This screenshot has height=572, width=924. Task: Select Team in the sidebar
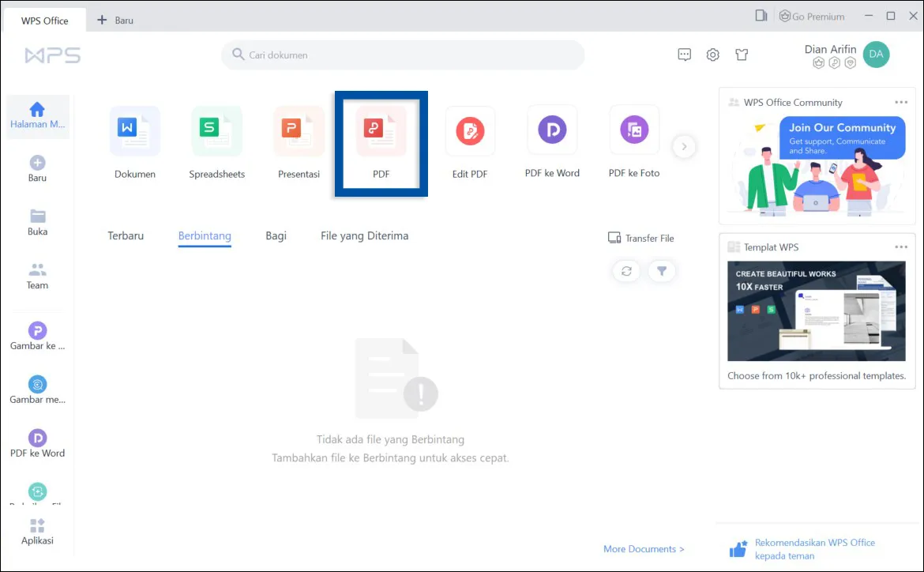point(36,276)
